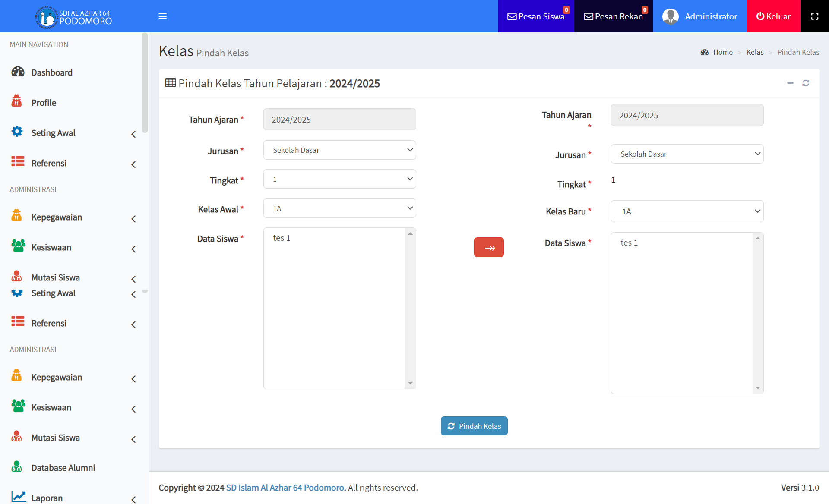
Task: Click the Database Alumni sidebar icon
Action: (17, 467)
